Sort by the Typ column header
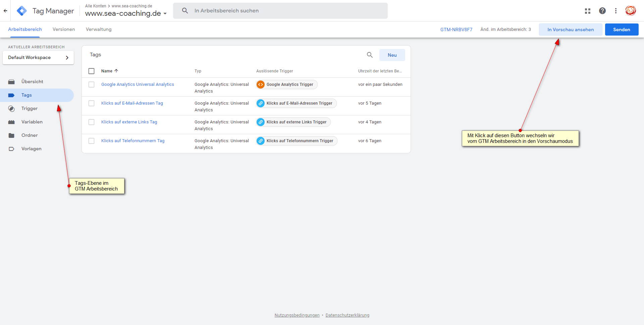The height and width of the screenshot is (325, 644). pos(198,71)
